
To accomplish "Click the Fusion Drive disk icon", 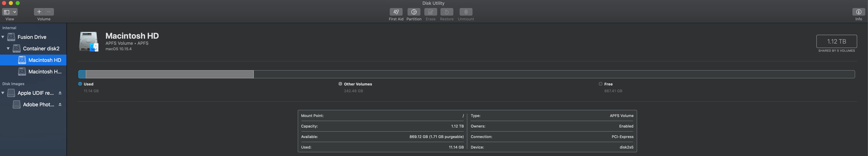I will [11, 37].
